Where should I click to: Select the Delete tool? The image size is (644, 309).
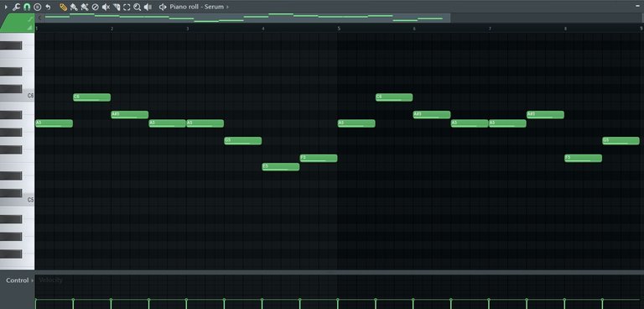point(95,7)
